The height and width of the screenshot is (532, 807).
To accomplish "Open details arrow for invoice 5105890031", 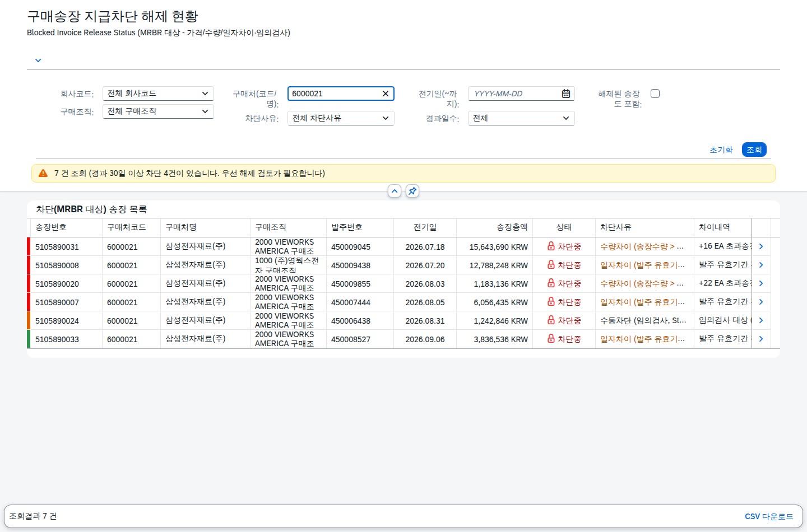I will click(x=761, y=246).
